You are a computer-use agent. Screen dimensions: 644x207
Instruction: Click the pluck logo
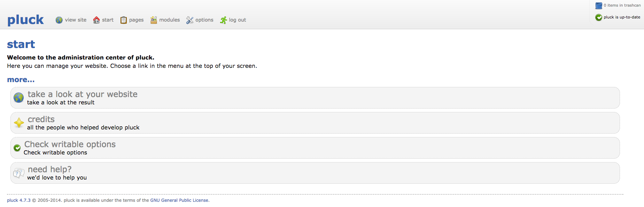[x=25, y=20]
